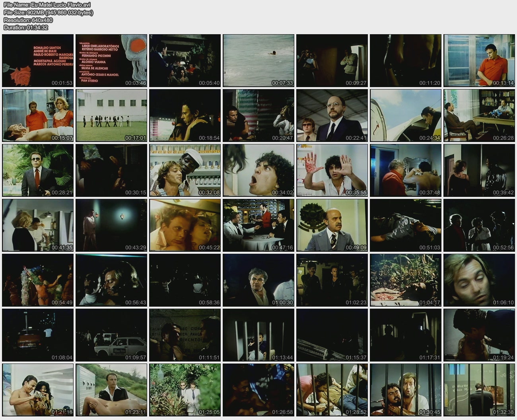Image resolution: width=517 pixels, height=420 pixels.
Task: Click the man in red shirt frame 00:13:14
Action: 479,60
